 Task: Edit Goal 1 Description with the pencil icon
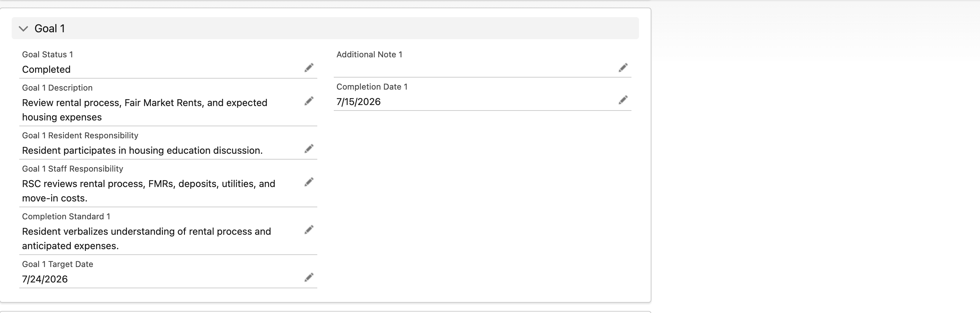coord(309,101)
